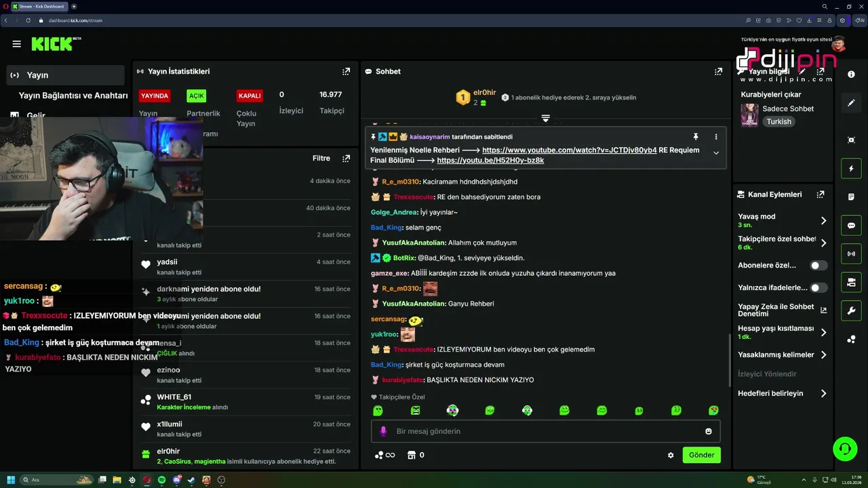Click the stream category thumbnail Sadece Sohbet
The width and height of the screenshot is (868, 488).
coord(749,115)
